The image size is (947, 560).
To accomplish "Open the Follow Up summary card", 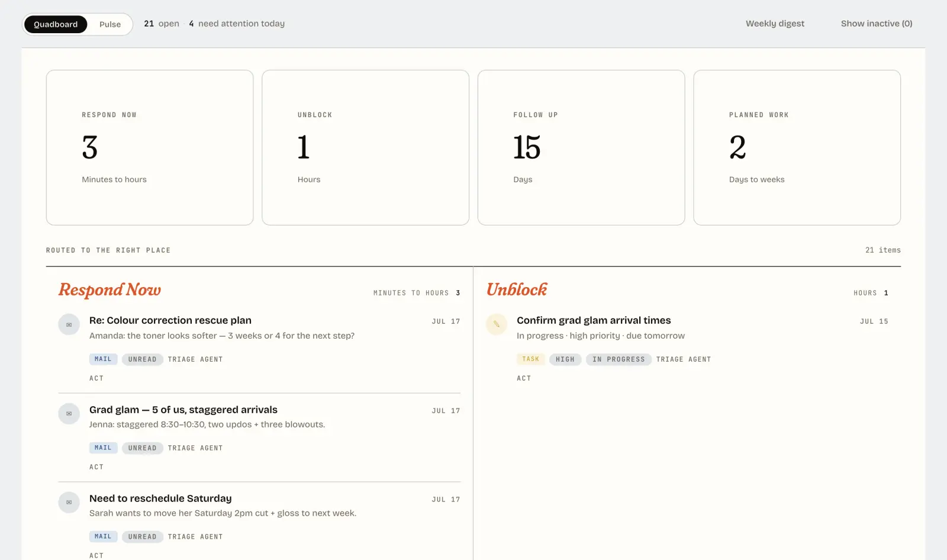I will point(581,147).
